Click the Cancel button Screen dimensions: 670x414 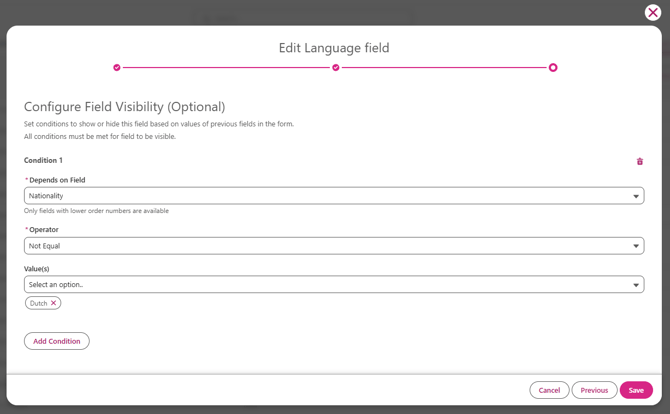click(549, 390)
